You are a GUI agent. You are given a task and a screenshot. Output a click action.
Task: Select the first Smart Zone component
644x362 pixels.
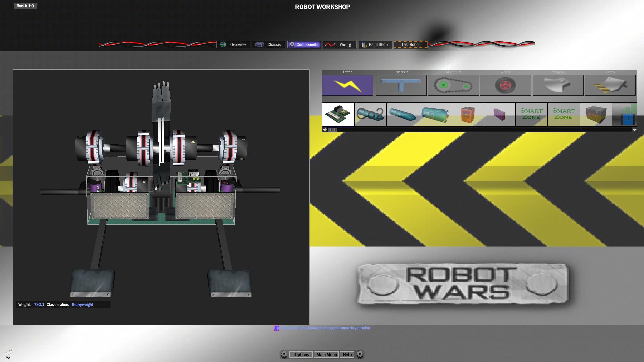pos(531,114)
